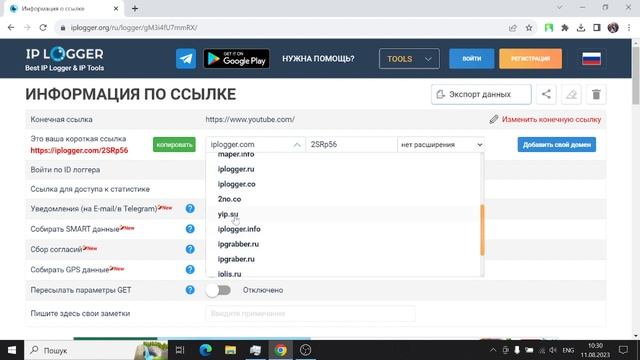This screenshot has width=640, height=360.
Task: Choose yip.su domain option
Action: click(x=228, y=214)
